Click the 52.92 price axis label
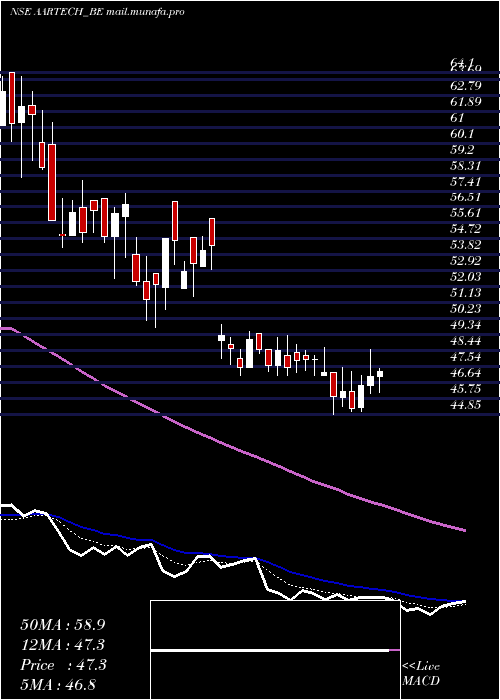The height and width of the screenshot is (700, 500). (466, 261)
